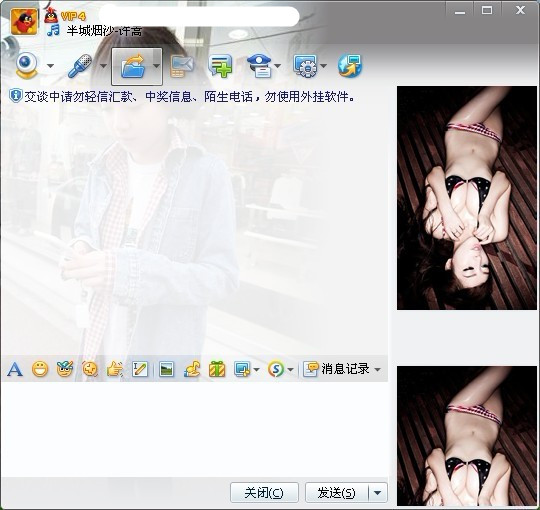540x510 pixels.
Task: Click the remote desktop globe icon
Action: pyautogui.click(x=350, y=66)
